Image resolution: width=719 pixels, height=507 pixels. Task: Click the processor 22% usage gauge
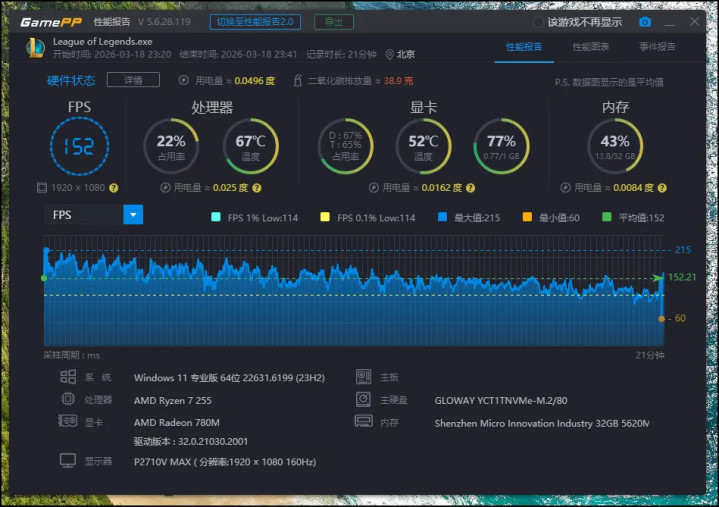tap(171, 146)
